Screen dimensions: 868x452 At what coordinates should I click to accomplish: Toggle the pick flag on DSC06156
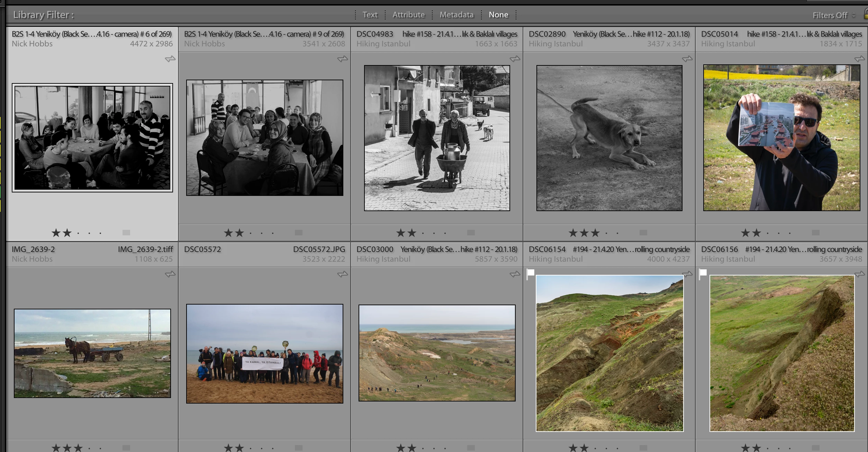(703, 274)
